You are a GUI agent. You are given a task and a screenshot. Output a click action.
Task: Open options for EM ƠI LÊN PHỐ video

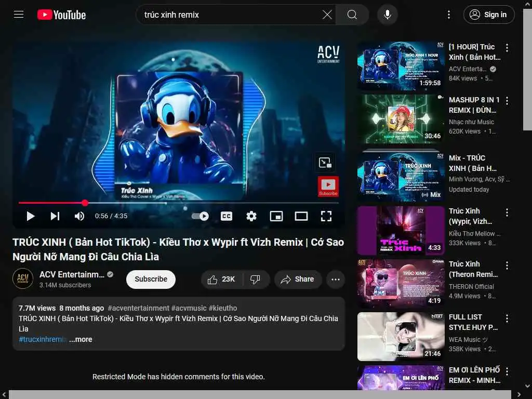click(507, 371)
